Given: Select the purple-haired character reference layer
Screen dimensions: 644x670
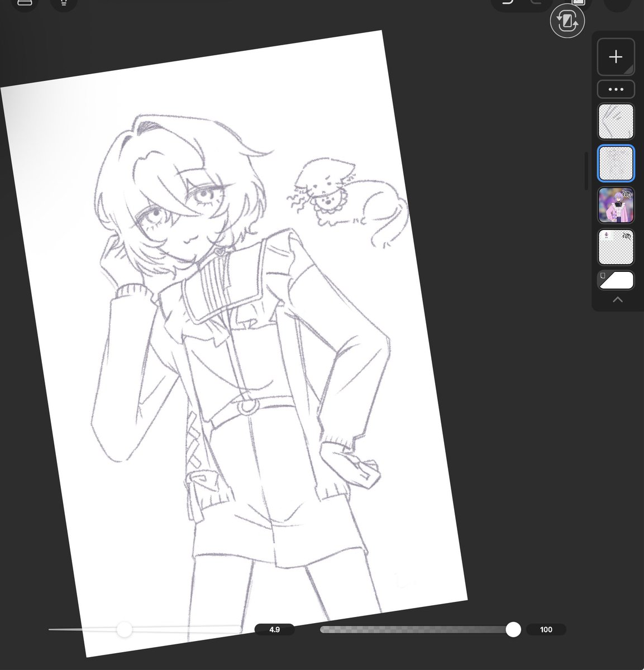Looking at the screenshot, I should pos(616,205).
